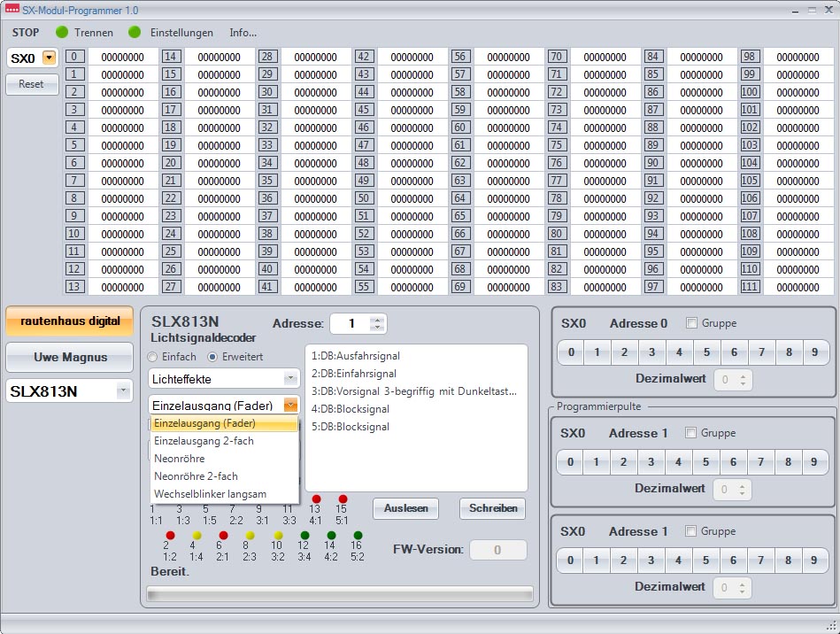Click the progress bar below Bereit
The height and width of the screenshot is (634, 840).
(339, 593)
